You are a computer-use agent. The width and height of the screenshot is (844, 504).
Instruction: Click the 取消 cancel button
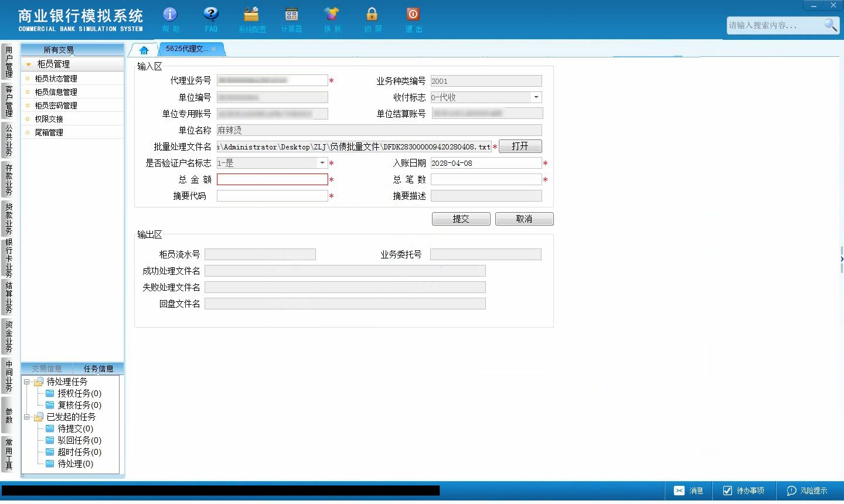(x=524, y=219)
